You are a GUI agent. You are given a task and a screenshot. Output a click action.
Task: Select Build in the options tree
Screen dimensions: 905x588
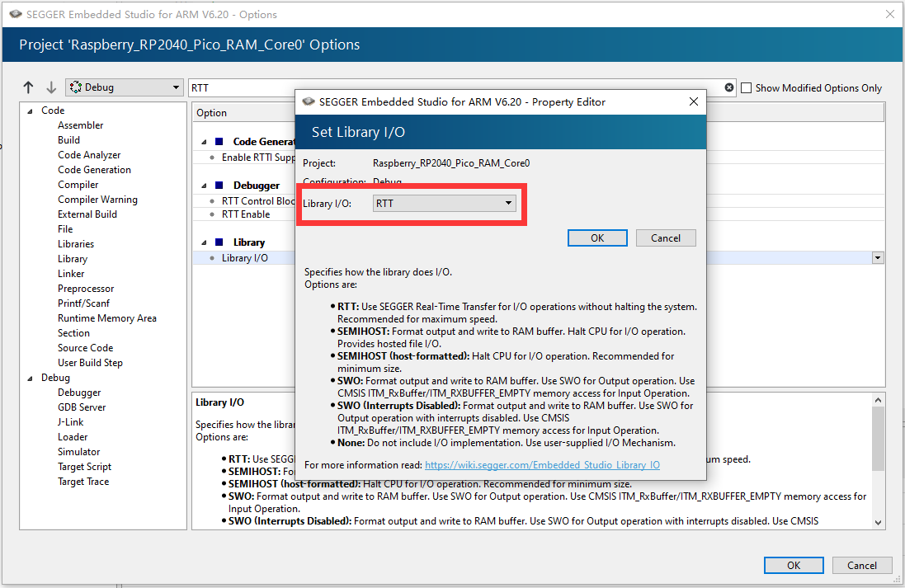tap(68, 140)
